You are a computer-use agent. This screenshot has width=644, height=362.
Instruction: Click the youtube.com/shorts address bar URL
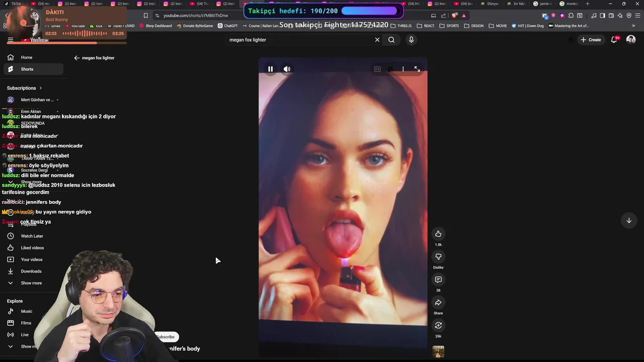pyautogui.click(x=196, y=16)
